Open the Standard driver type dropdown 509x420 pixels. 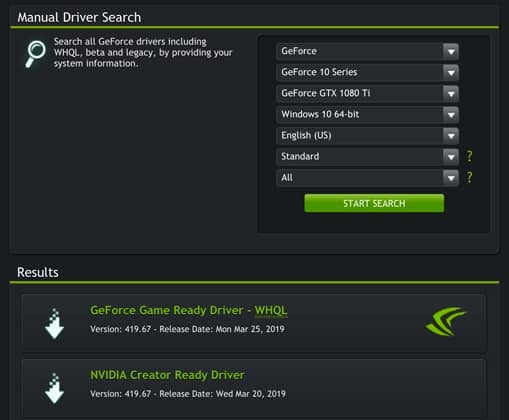click(367, 157)
